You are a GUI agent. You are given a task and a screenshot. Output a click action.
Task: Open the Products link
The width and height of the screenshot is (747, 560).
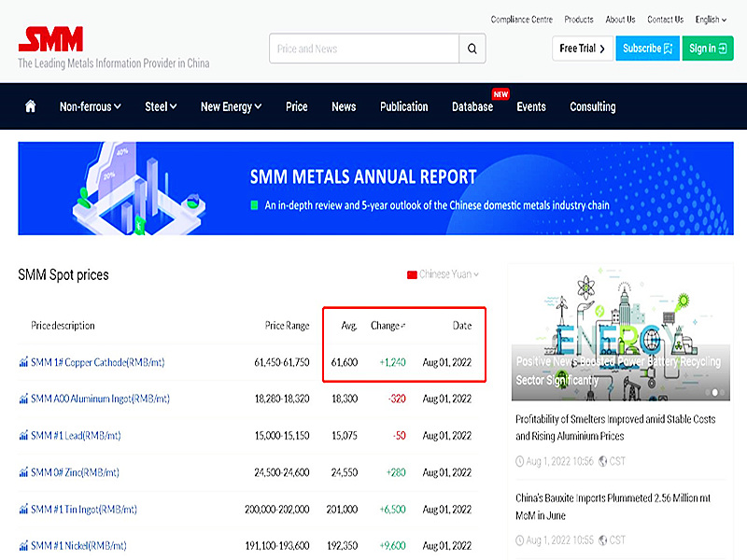(x=579, y=20)
